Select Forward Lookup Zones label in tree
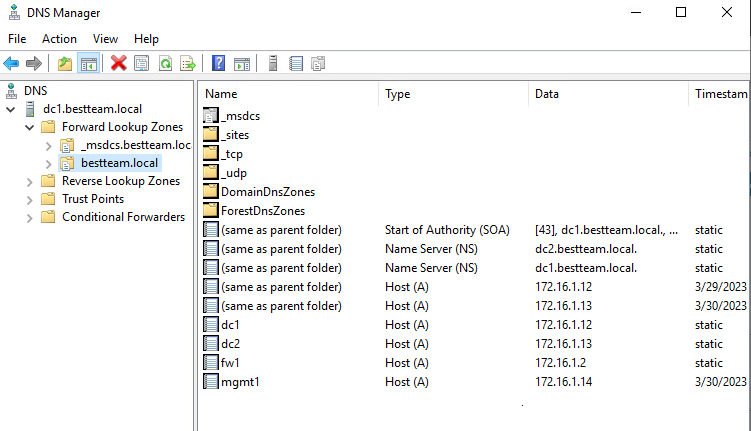Image resolution: width=751 pixels, height=431 pixels. pos(122,127)
